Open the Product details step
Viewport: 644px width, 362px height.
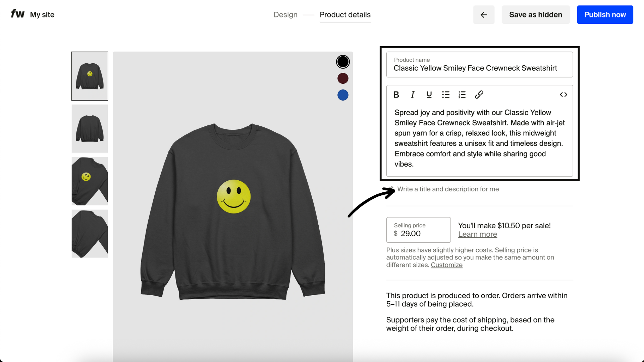(x=345, y=15)
